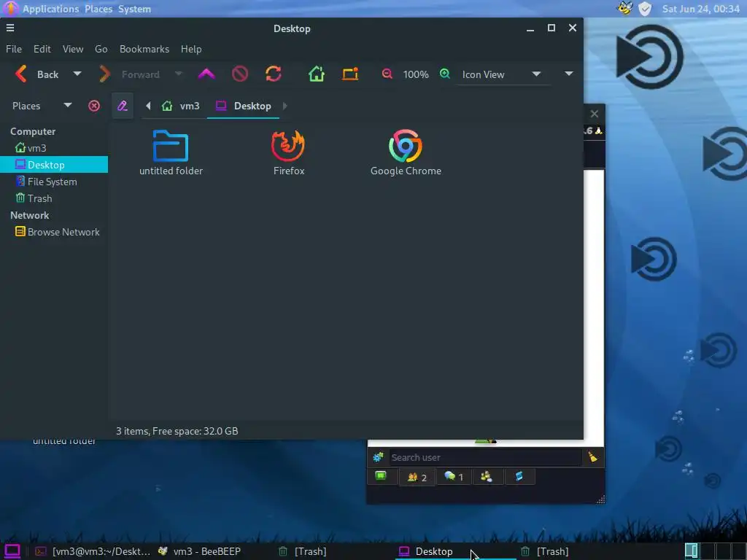Click the green BeeBEEP home screen tab icon
Image resolution: width=747 pixels, height=560 pixels.
click(381, 476)
